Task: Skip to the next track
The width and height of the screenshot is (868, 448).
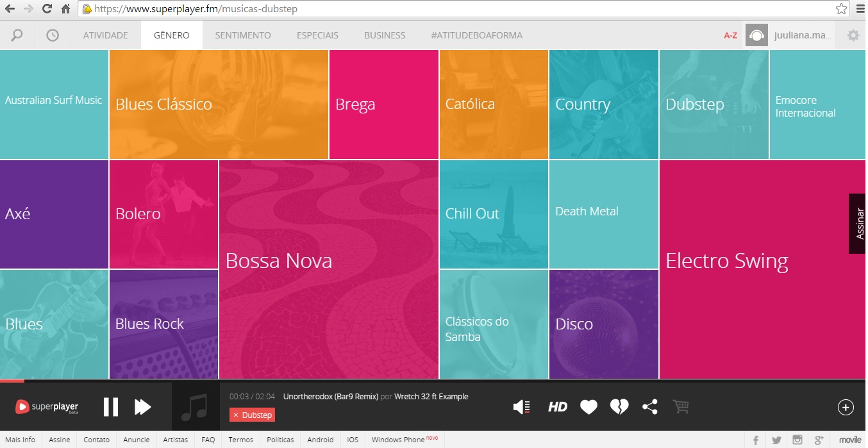Action: [142, 407]
